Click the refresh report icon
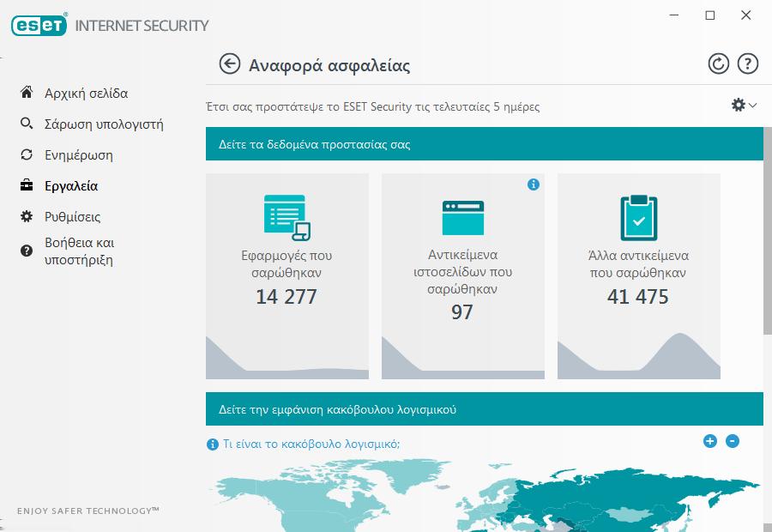Image resolution: width=772 pixels, height=532 pixels. pyautogui.click(x=718, y=64)
